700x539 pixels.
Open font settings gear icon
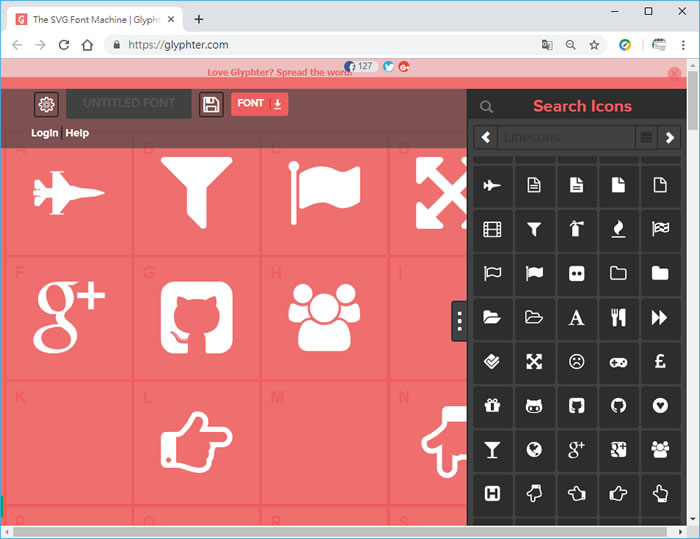(46, 104)
